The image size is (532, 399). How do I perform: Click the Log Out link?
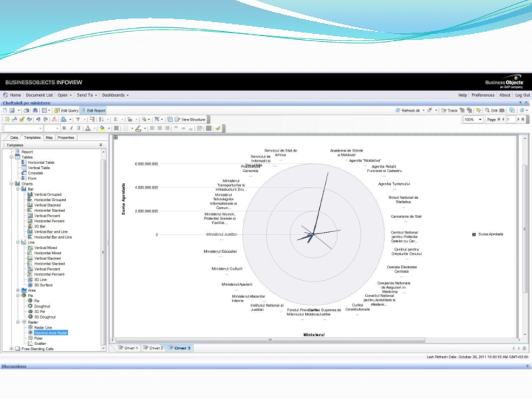522,95
